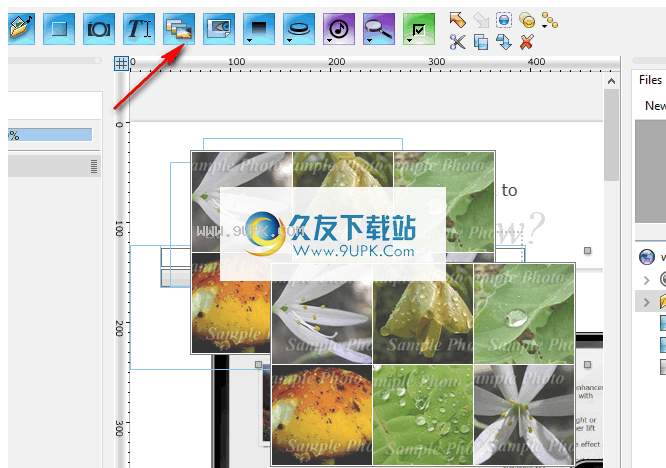Select the Text tool
This screenshot has height=468, width=666.
(139, 28)
